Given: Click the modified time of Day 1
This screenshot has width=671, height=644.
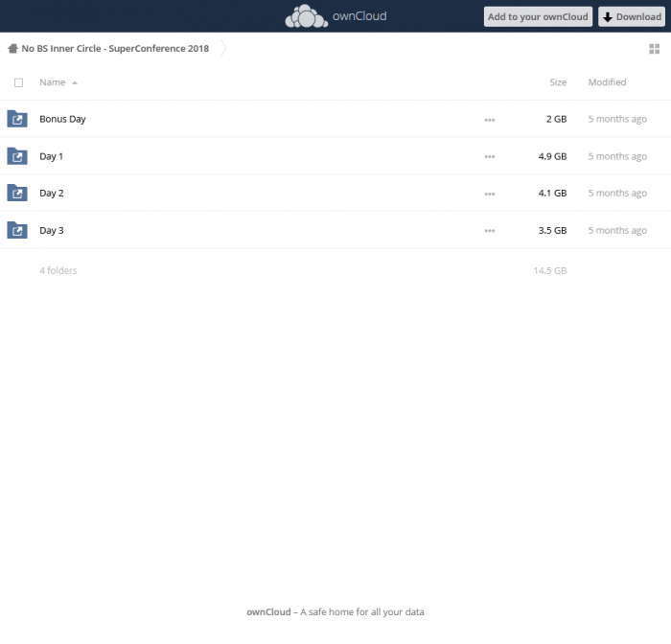Looking at the screenshot, I should point(617,156).
